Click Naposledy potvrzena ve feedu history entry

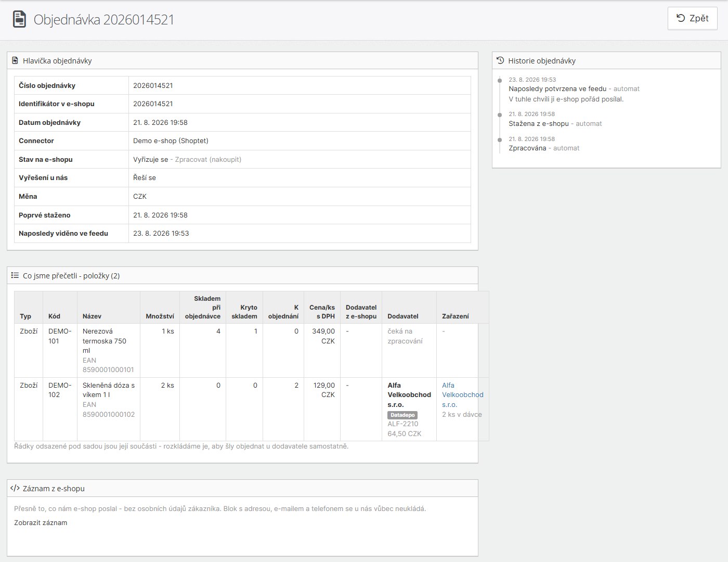click(x=557, y=88)
